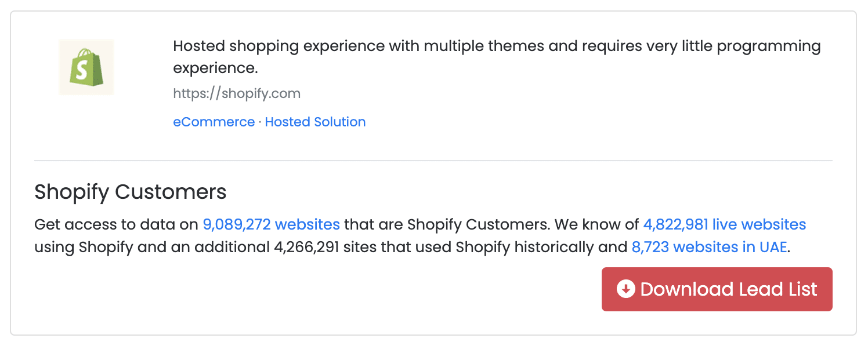Image resolution: width=868 pixels, height=349 pixels.
Task: Click the Shopify Customers heading
Action: click(130, 191)
